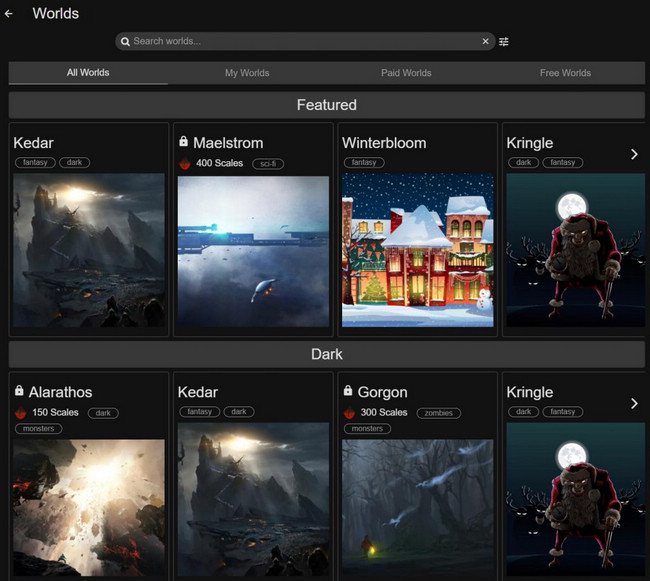
Task: Click the back arrow next to Worlds
Action: (x=9, y=14)
